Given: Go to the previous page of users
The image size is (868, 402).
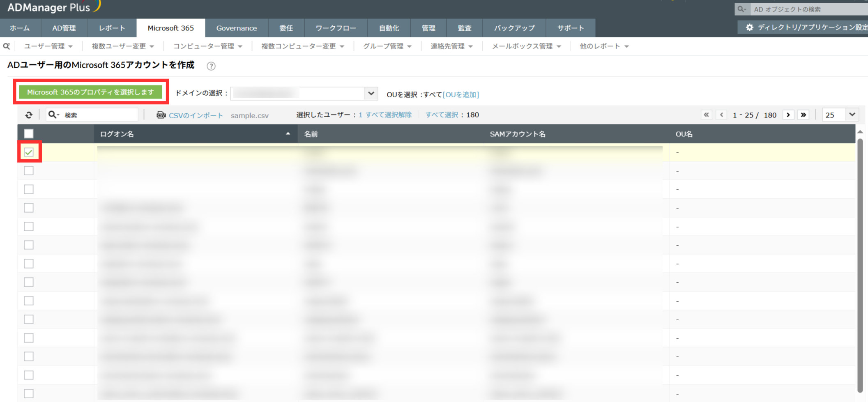Looking at the screenshot, I should [722, 115].
